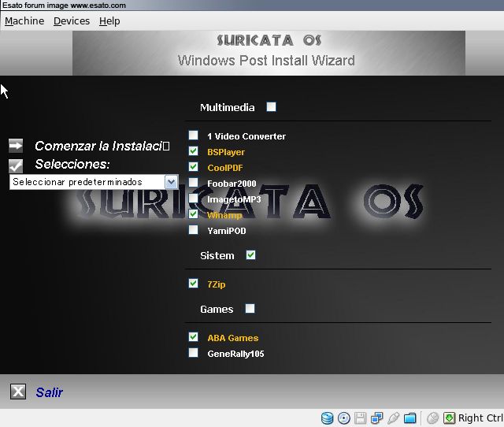Image resolution: width=504 pixels, height=427 pixels.
Task: Check the YamiPOD checkbox
Action: (x=193, y=229)
